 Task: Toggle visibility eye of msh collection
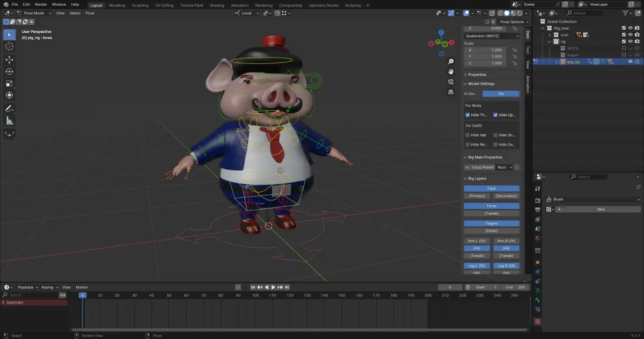coord(630,34)
